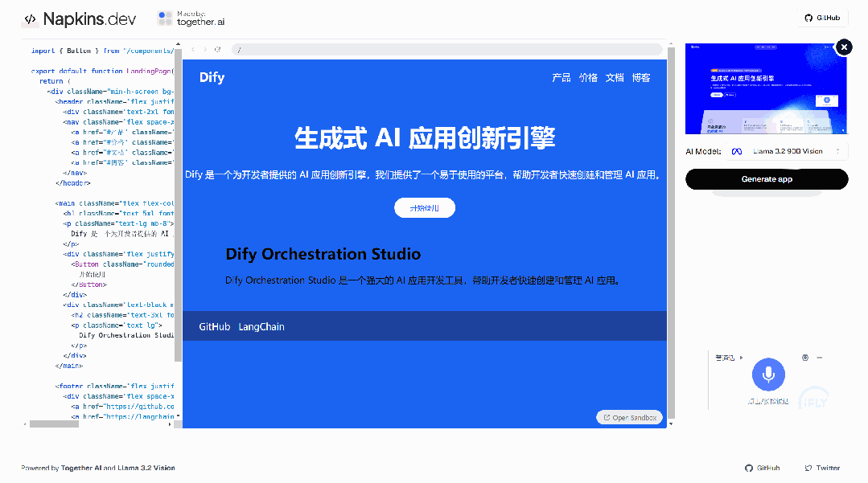Click the scroll right arrow of code panel
868x483 pixels.
(x=170, y=424)
